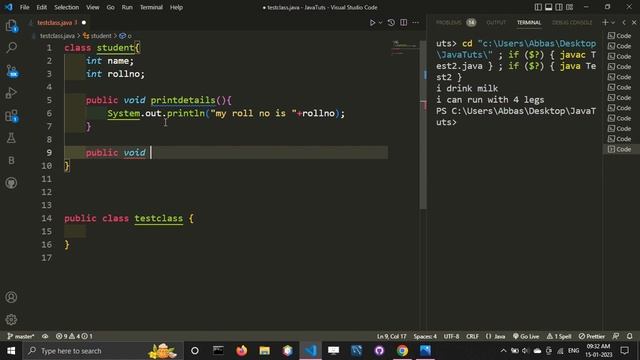
Task: Start Go Live server
Action: [x=526, y=336]
